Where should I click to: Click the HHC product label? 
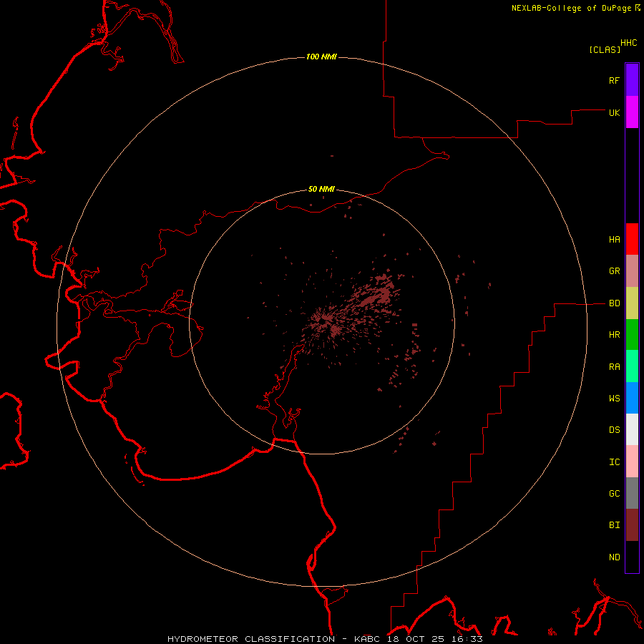(x=628, y=43)
